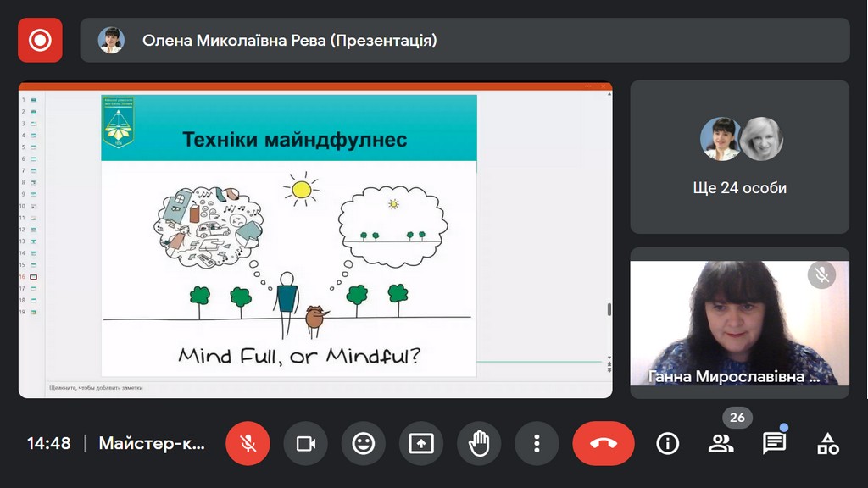This screenshot has width=868, height=488.
Task: Raise your hand in the meeting
Action: (x=479, y=443)
